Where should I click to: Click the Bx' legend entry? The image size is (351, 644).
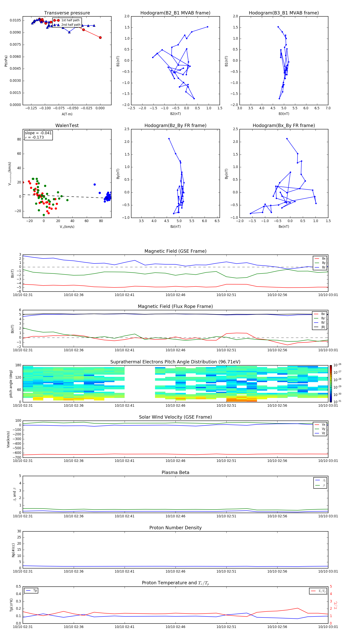coord(320,314)
